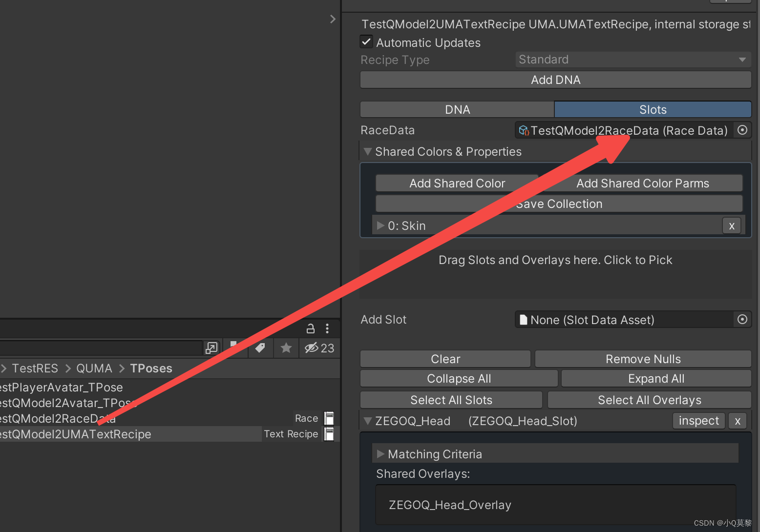This screenshot has height=532, width=760.
Task: Open the RaceData object picker circle icon
Action: [742, 130]
